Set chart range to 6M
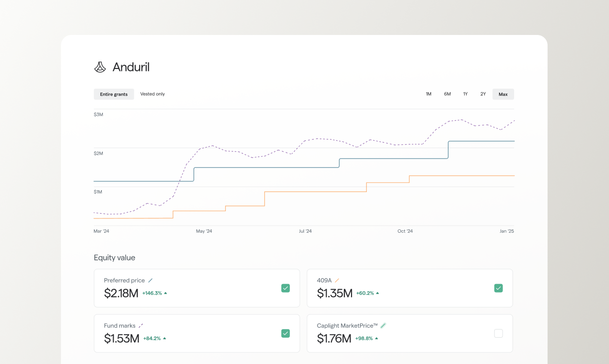Image resolution: width=609 pixels, height=364 pixels. (447, 94)
